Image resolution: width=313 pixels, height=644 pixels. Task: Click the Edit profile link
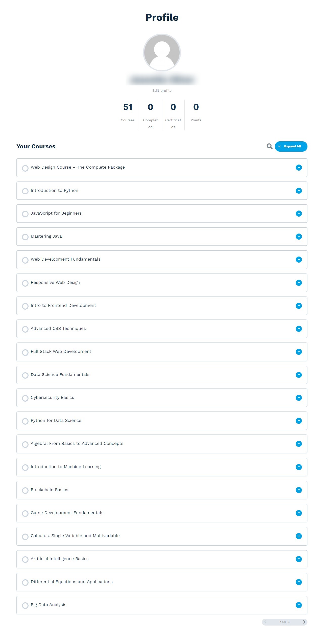(x=161, y=90)
